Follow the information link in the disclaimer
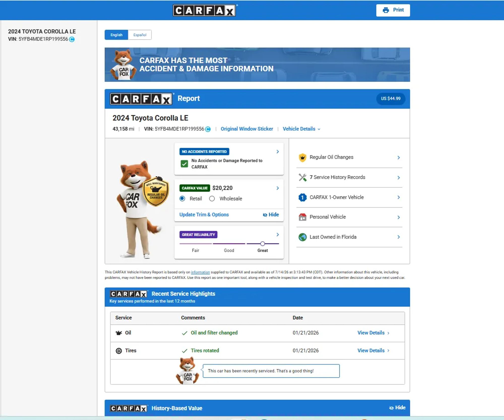 pos(200,272)
